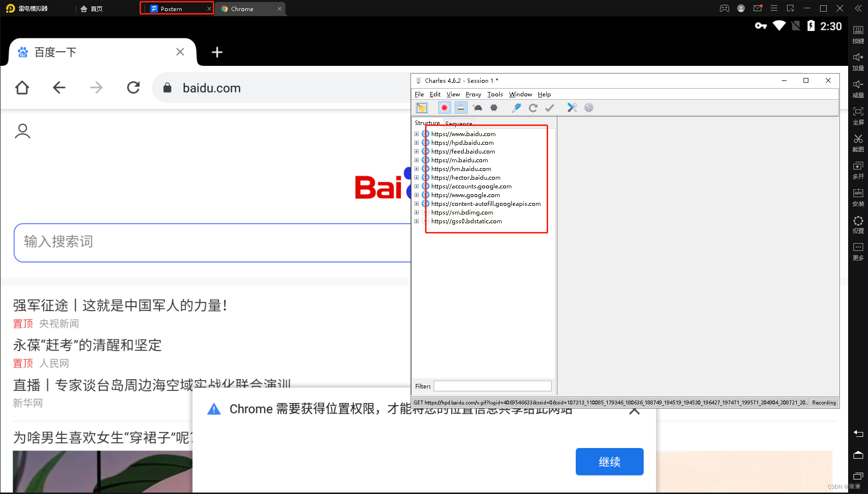
Task: Expand the https://m.baidu.com tree node
Action: coord(416,160)
